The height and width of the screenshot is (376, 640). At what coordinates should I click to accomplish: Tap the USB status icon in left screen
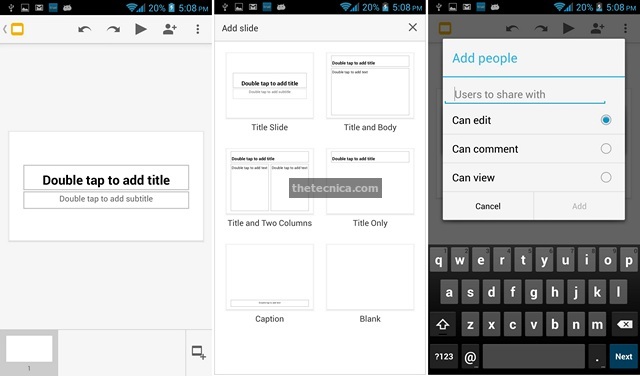[11, 7]
